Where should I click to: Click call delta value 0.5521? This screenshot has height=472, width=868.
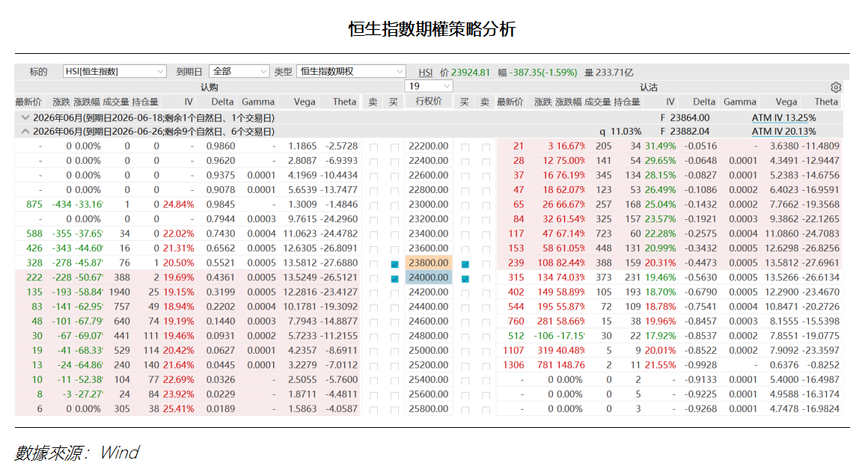pyautogui.click(x=220, y=263)
